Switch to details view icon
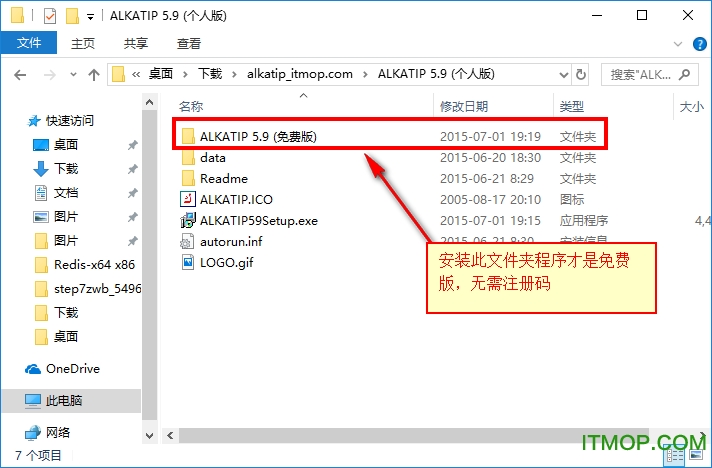 click(x=675, y=456)
